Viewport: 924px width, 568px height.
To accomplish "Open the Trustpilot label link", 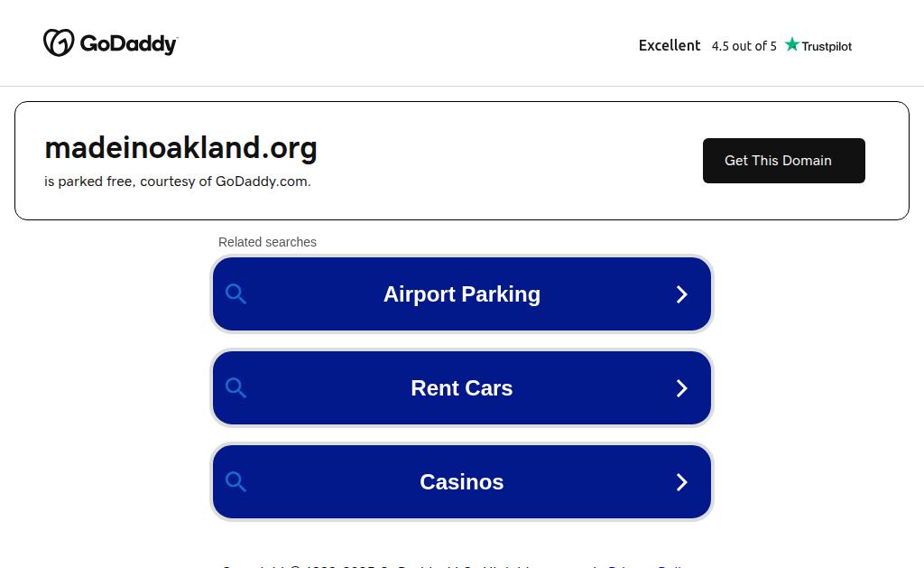I will click(x=827, y=46).
